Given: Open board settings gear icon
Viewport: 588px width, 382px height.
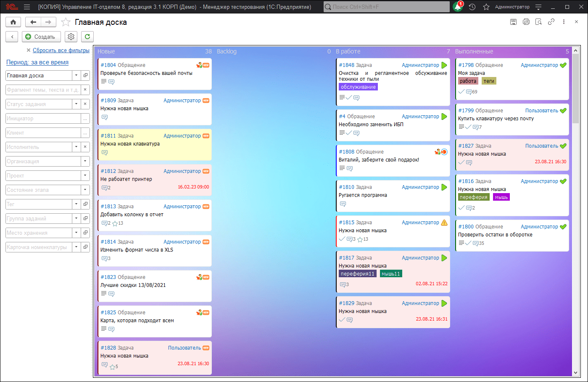Looking at the screenshot, I should pos(71,37).
